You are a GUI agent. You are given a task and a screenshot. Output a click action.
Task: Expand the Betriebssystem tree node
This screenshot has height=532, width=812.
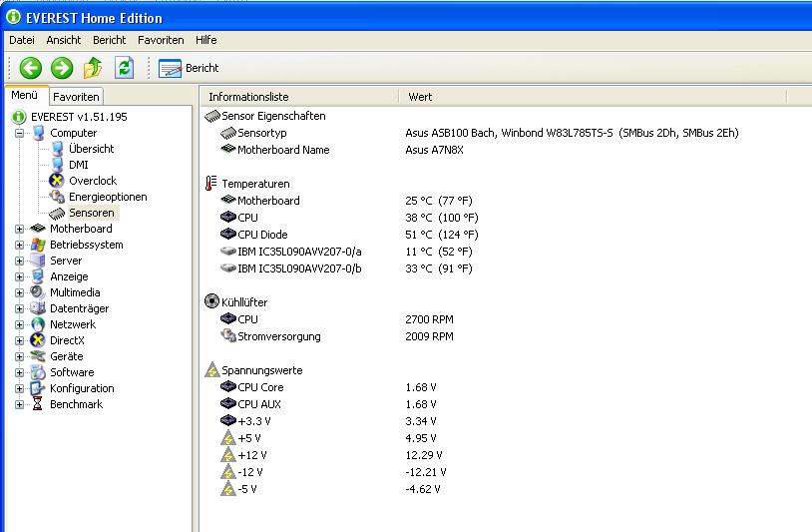point(19,245)
